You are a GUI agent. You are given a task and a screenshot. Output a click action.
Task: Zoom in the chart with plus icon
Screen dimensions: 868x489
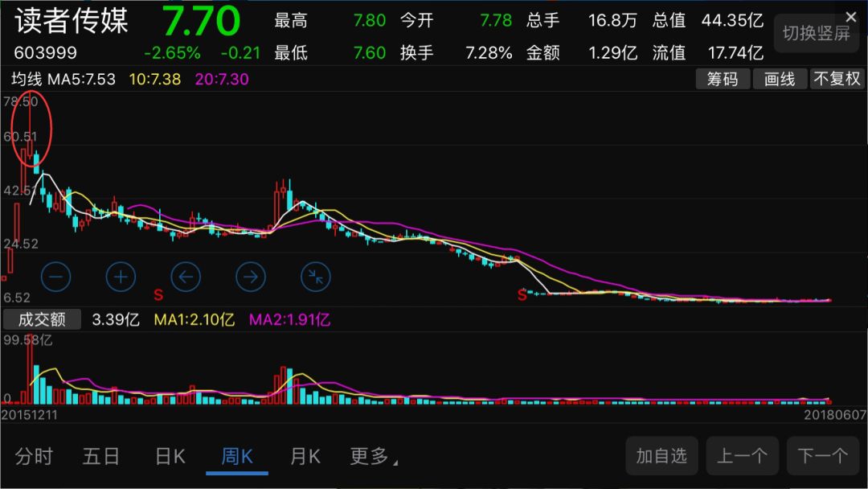tap(121, 277)
